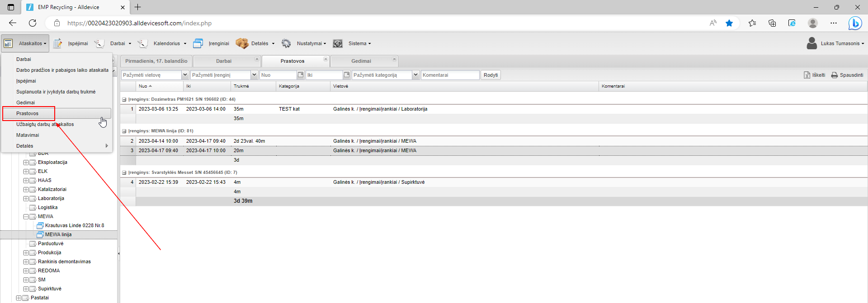Expand the Eksploatacija tree node
Image resolution: width=868 pixels, height=303 pixels.
coord(26,162)
